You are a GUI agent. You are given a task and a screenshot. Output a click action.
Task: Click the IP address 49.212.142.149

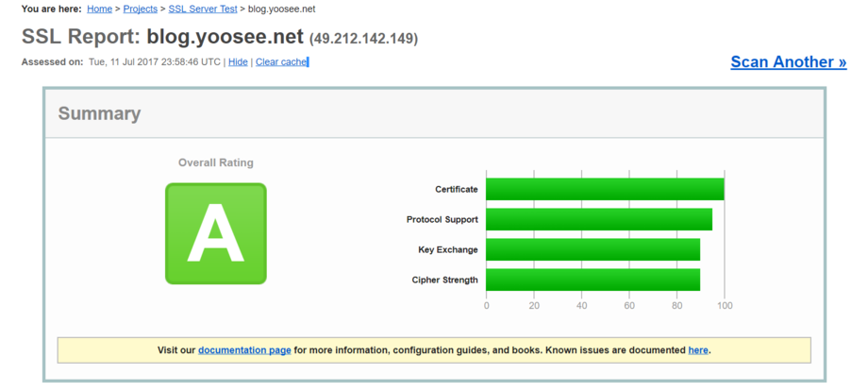363,39
